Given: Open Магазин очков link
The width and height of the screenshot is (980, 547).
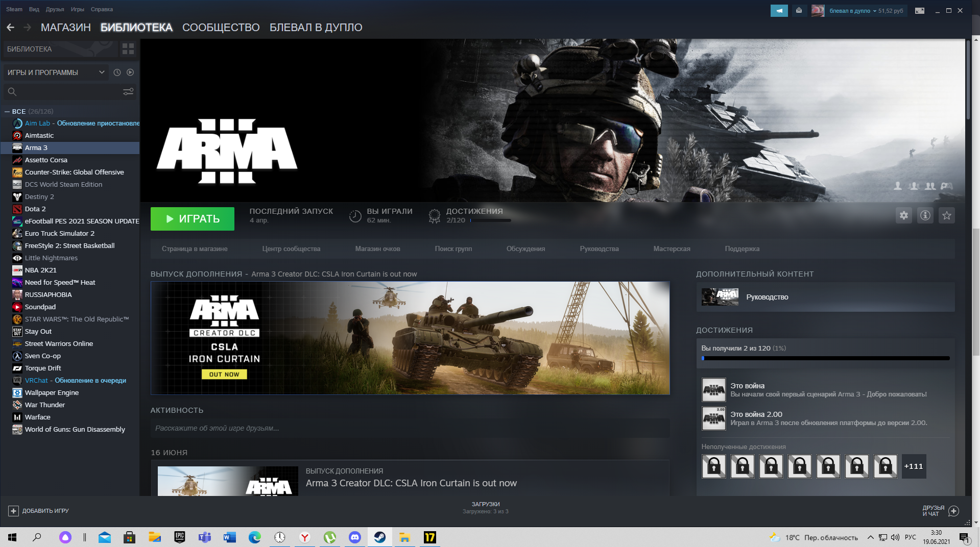Looking at the screenshot, I should pos(377,249).
